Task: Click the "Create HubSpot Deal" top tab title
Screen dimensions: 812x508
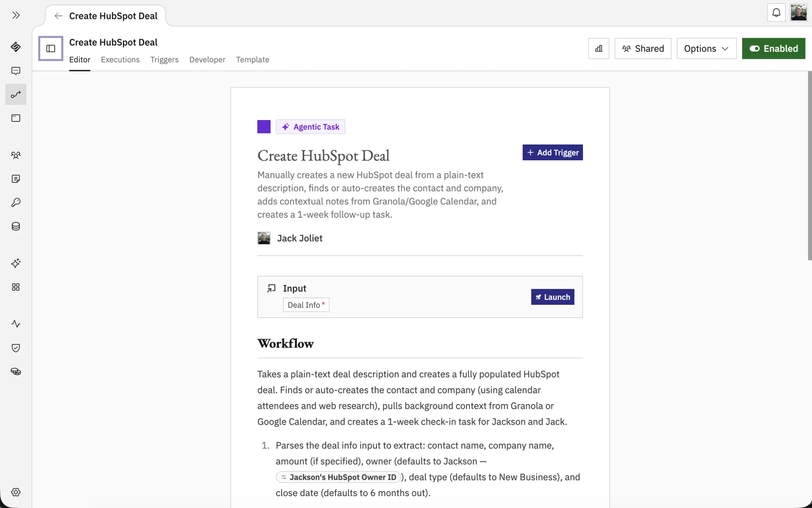Action: point(113,16)
